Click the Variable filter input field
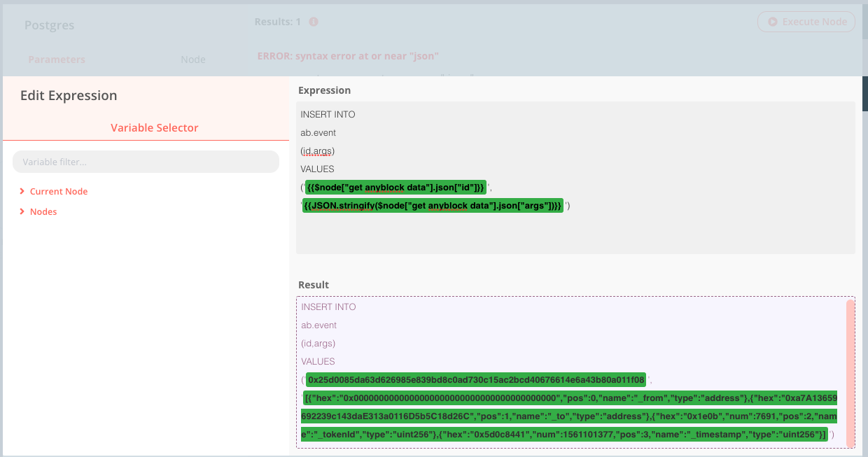868x457 pixels. coord(146,162)
